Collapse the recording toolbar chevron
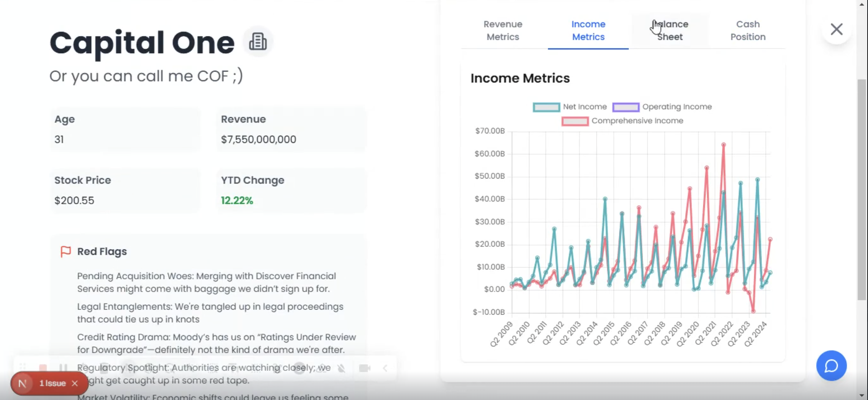 (385, 368)
